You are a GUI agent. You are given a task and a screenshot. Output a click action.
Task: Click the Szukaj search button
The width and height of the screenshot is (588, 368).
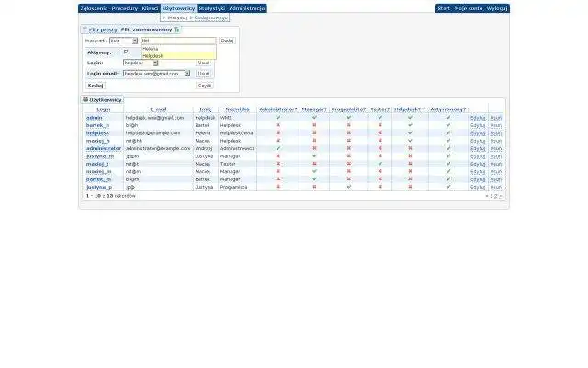(96, 86)
